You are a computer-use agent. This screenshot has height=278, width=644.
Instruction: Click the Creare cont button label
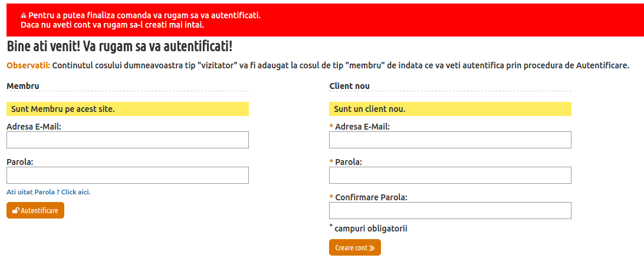pyautogui.click(x=351, y=248)
